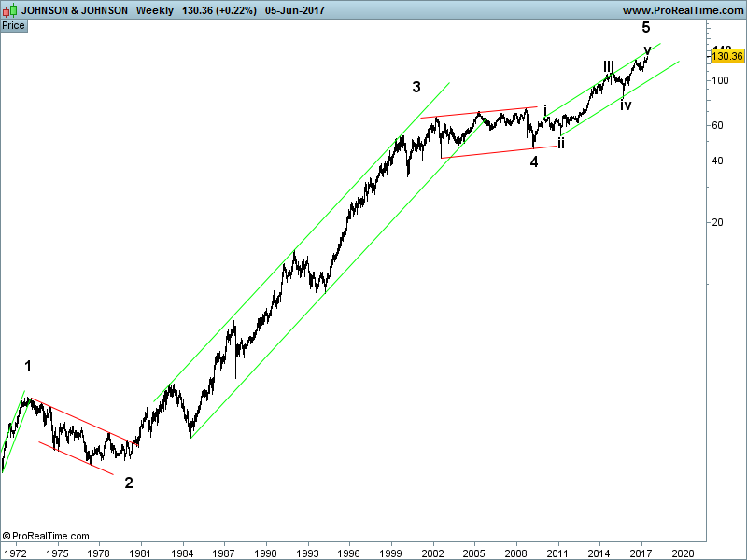Click the 1972 label on the time axis
This screenshot has width=747, height=560.
(16, 553)
